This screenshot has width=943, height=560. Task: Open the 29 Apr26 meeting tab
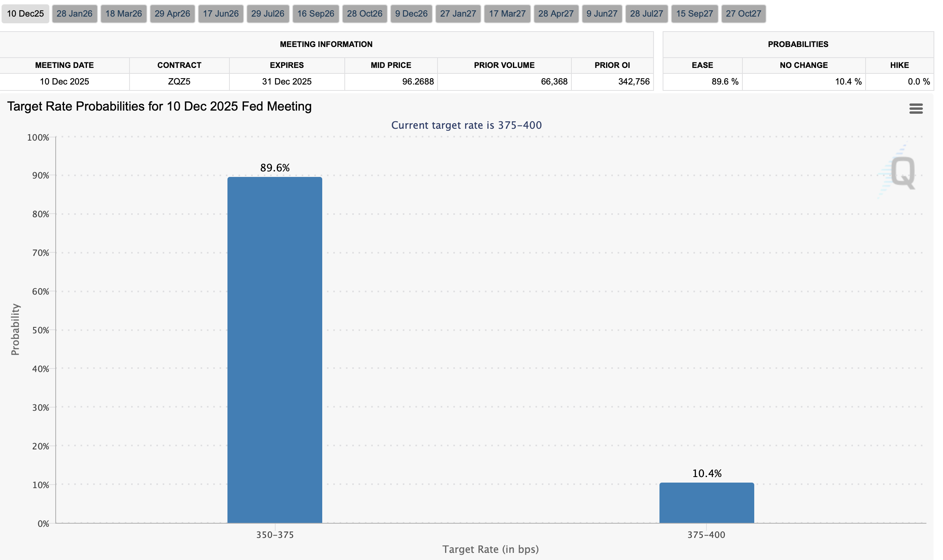point(172,14)
